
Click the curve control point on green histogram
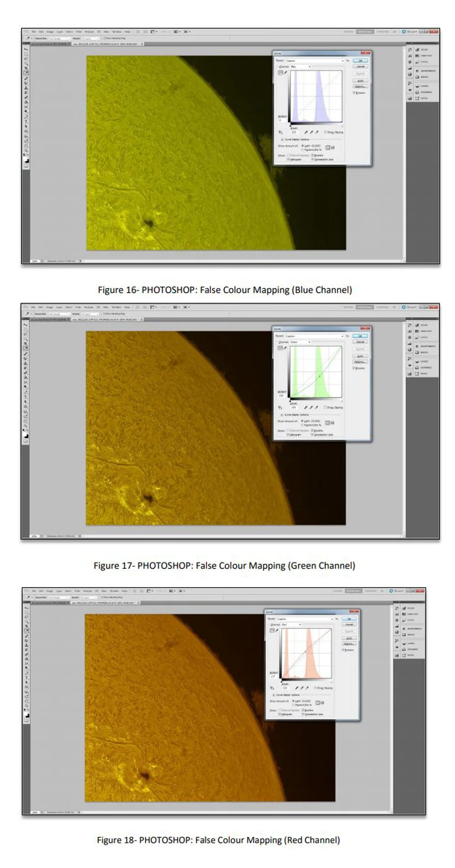click(x=320, y=376)
